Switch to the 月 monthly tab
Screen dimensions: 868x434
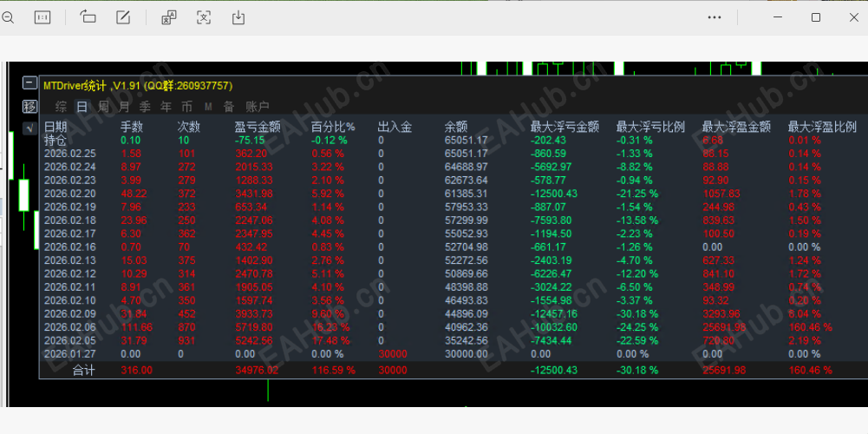pos(125,107)
